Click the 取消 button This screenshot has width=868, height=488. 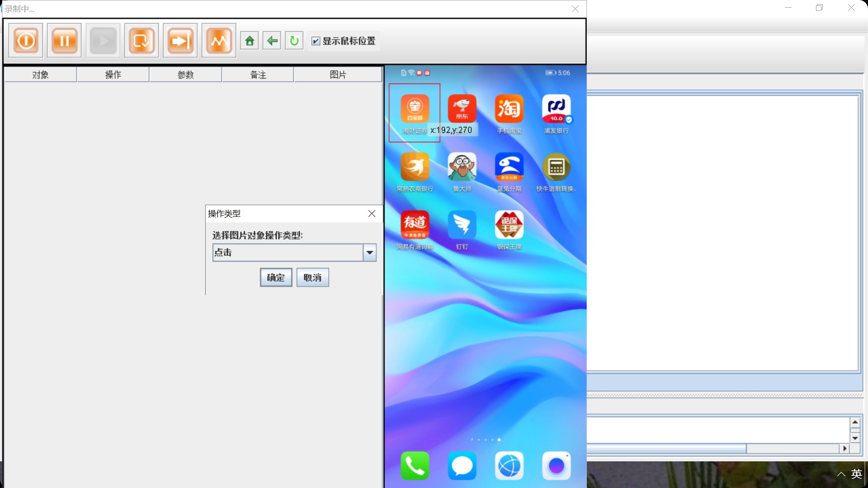point(312,277)
